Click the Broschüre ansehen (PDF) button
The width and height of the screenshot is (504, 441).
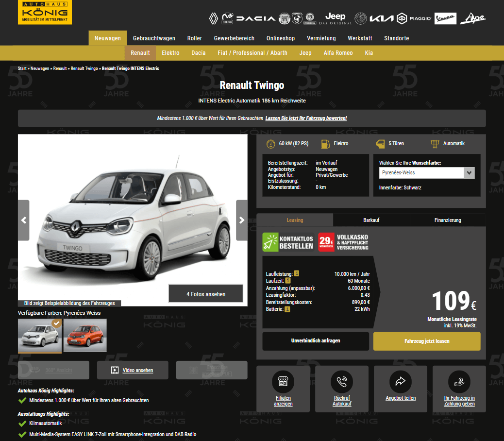pyautogui.click(x=212, y=370)
